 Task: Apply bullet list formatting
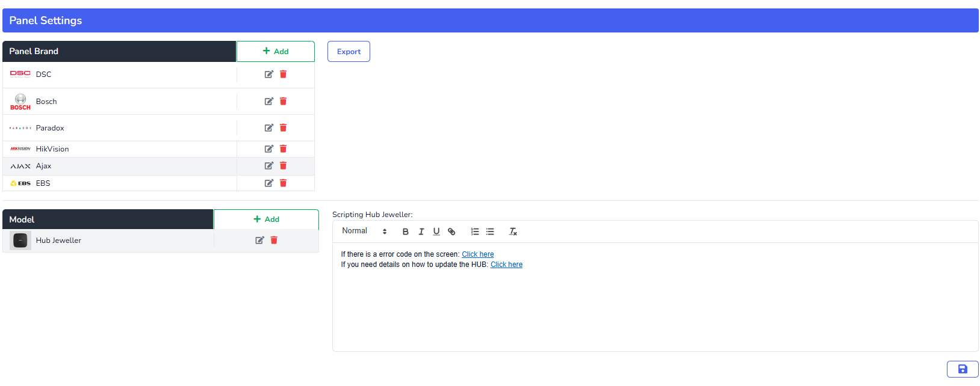[x=490, y=231]
